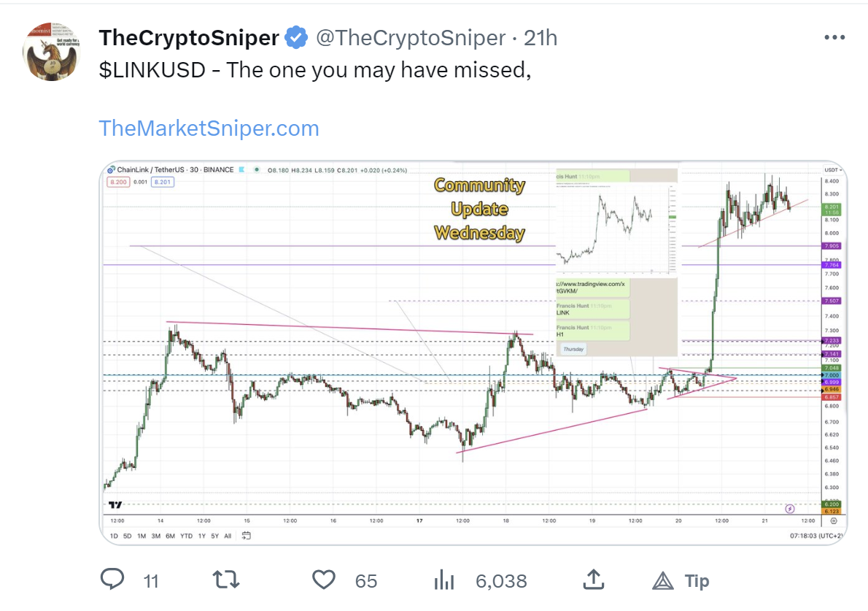
Task: Click the verified badge next to TheCryptoSniper
Action: (x=295, y=38)
